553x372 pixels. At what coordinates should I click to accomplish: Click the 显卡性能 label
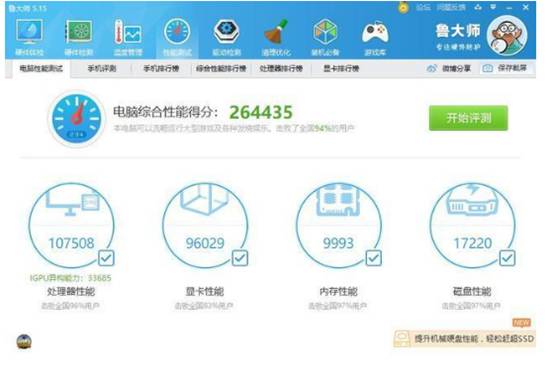click(205, 292)
